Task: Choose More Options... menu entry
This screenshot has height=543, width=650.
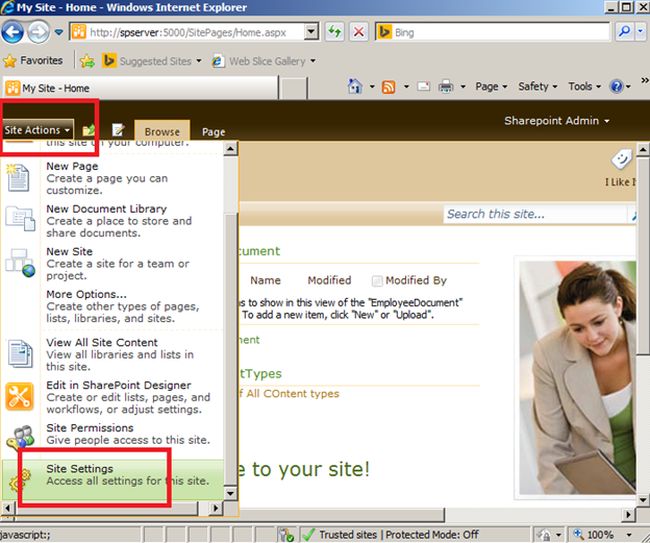Action: (x=112, y=306)
